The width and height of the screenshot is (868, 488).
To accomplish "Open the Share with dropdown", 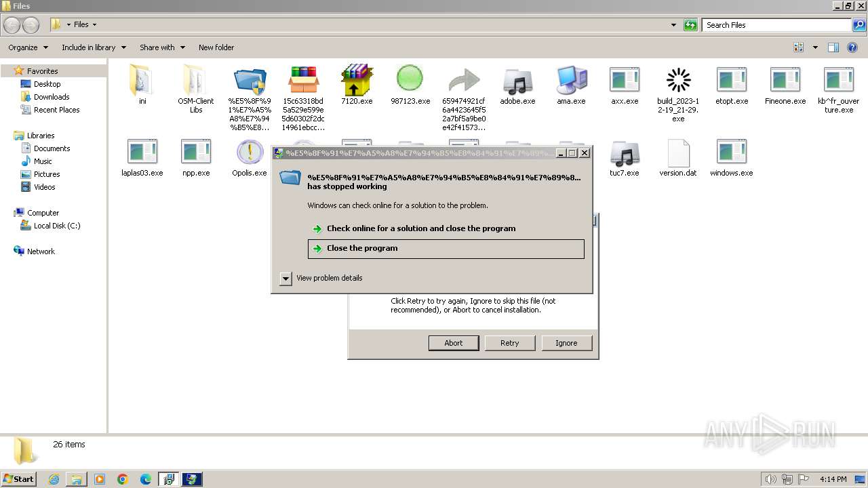I will tap(162, 47).
